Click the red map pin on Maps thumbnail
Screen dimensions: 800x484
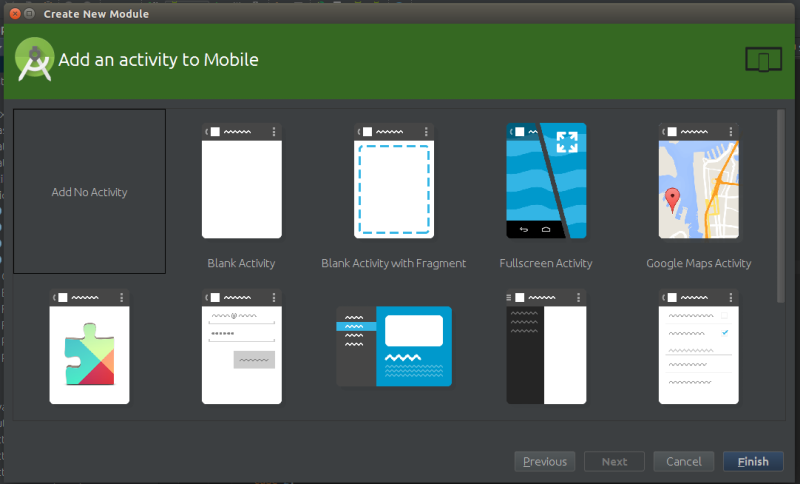click(x=673, y=197)
